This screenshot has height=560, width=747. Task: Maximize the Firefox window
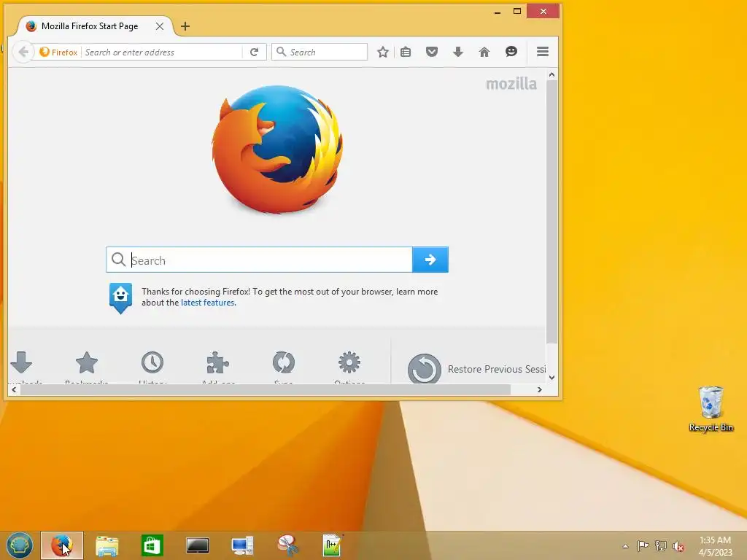(517, 12)
